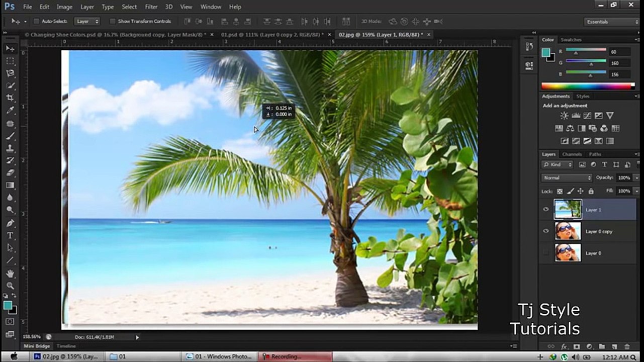Open the Fill slider dropdown arrow
This screenshot has height=362, width=644.
tap(636, 191)
